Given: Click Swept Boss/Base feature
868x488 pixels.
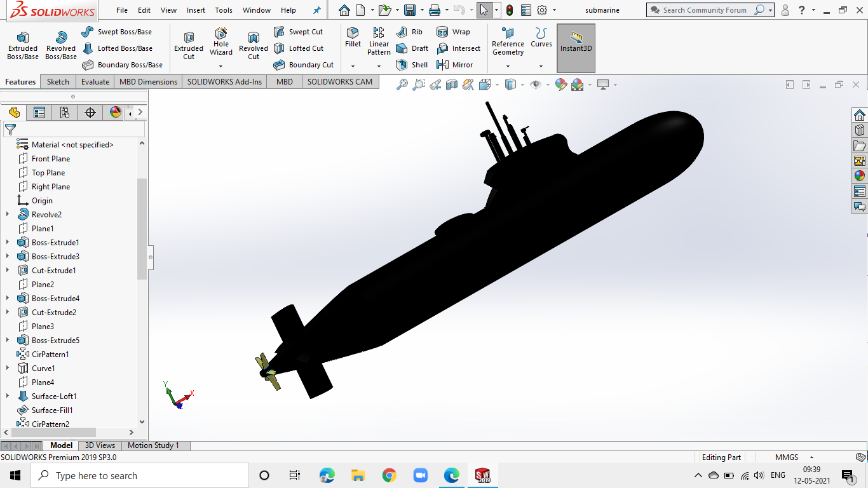Looking at the screenshot, I should tap(117, 32).
